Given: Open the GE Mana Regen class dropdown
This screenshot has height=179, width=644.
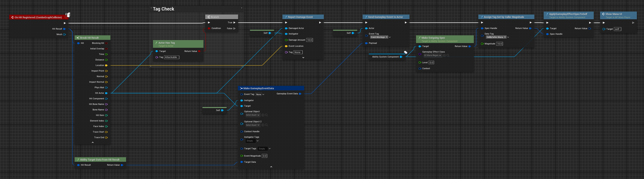Looking at the screenshot, I should click(x=433, y=55).
